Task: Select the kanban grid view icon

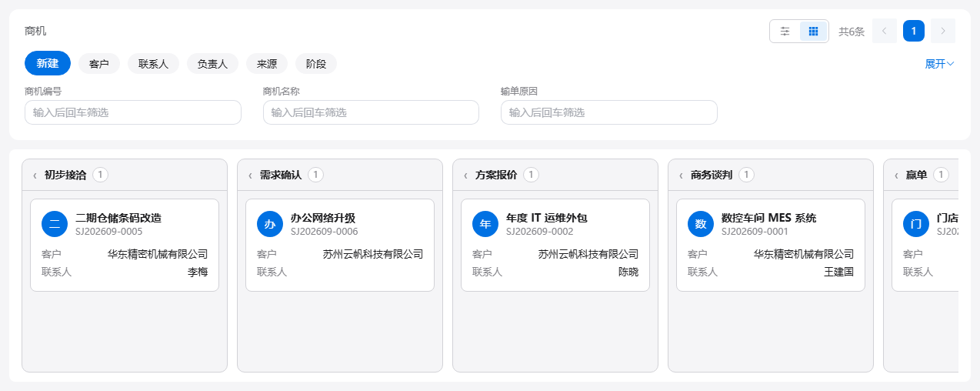Action: point(813,31)
